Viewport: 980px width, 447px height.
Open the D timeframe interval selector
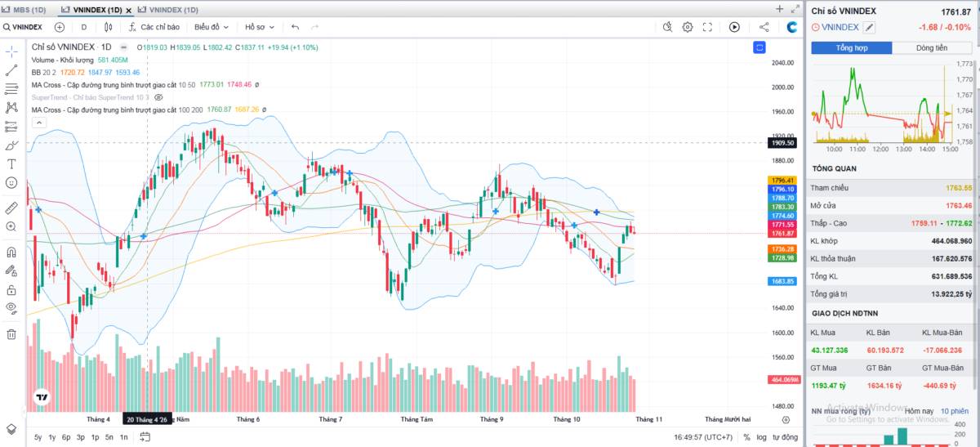[83, 27]
